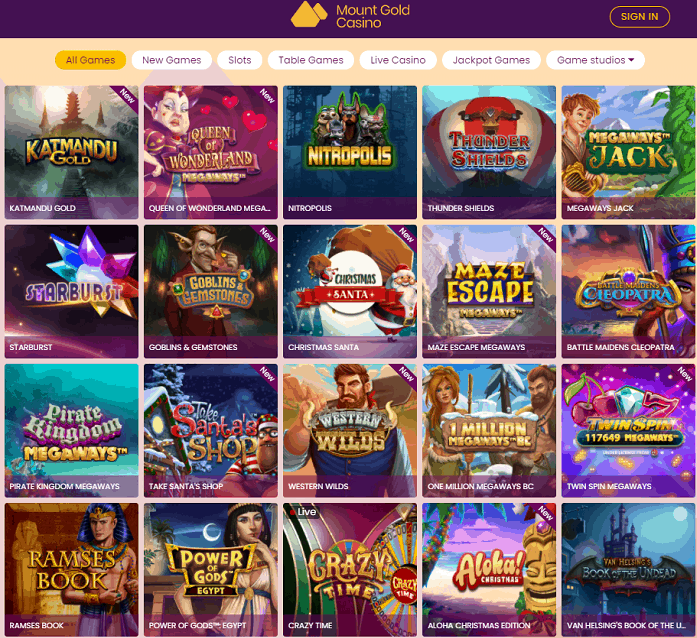Screen dimensions: 697x638
Task: Open the Maze Escape Megaways game
Action: click(x=489, y=291)
